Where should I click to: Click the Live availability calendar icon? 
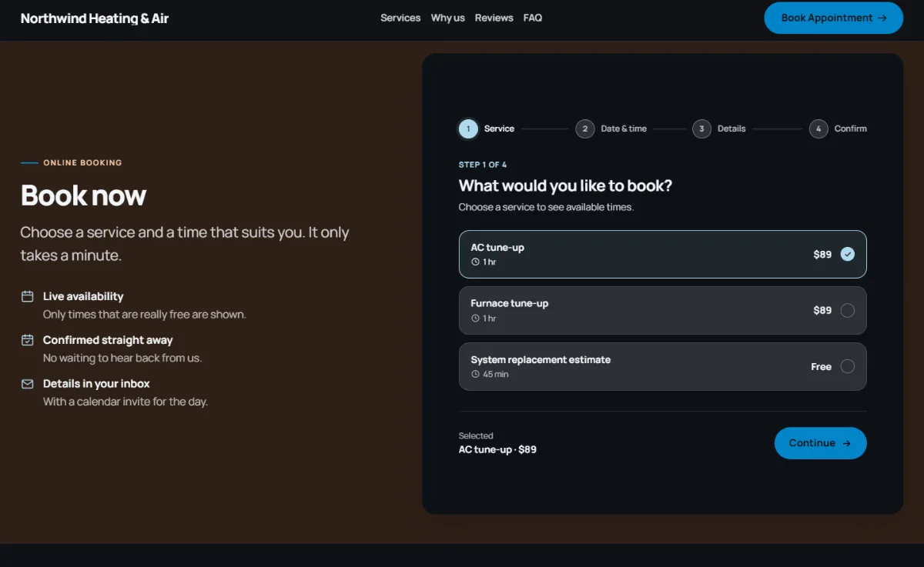pyautogui.click(x=28, y=296)
